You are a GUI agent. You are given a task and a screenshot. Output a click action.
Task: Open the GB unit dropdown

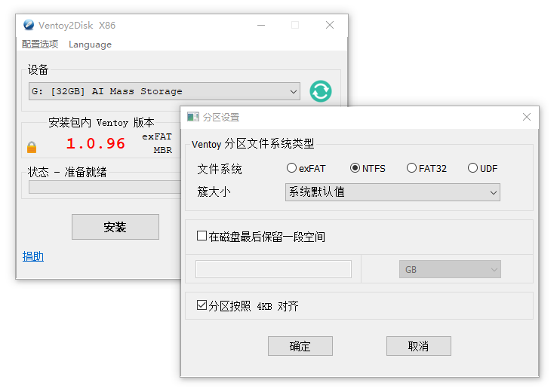pyautogui.click(x=450, y=269)
